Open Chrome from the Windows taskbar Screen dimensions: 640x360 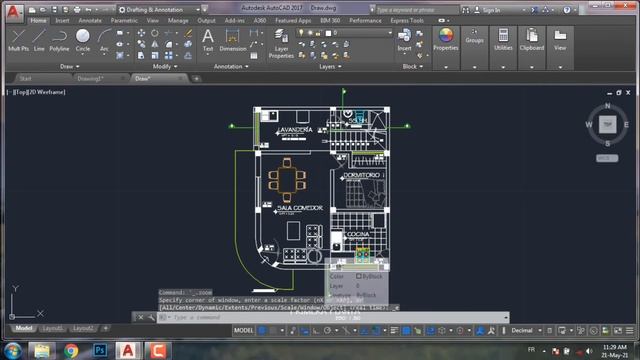pos(71,351)
